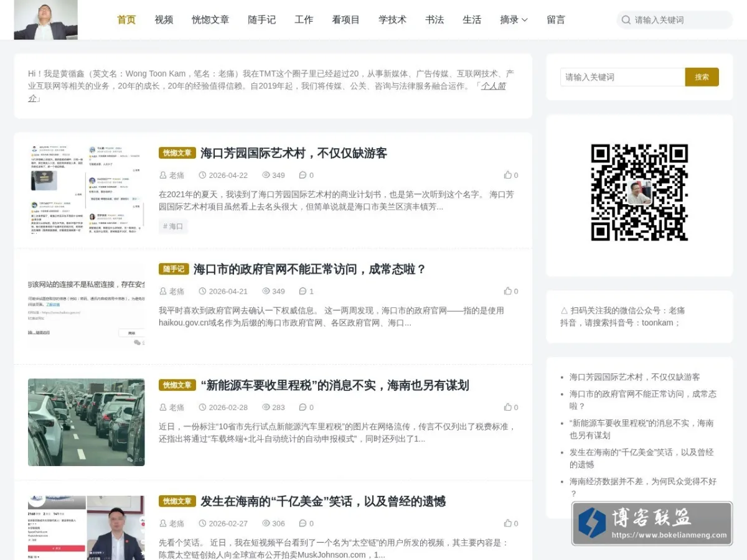Viewport: 747px width, 560px height.
Task: Open thumbnail of the 政府官网 post
Action: (x=86, y=306)
